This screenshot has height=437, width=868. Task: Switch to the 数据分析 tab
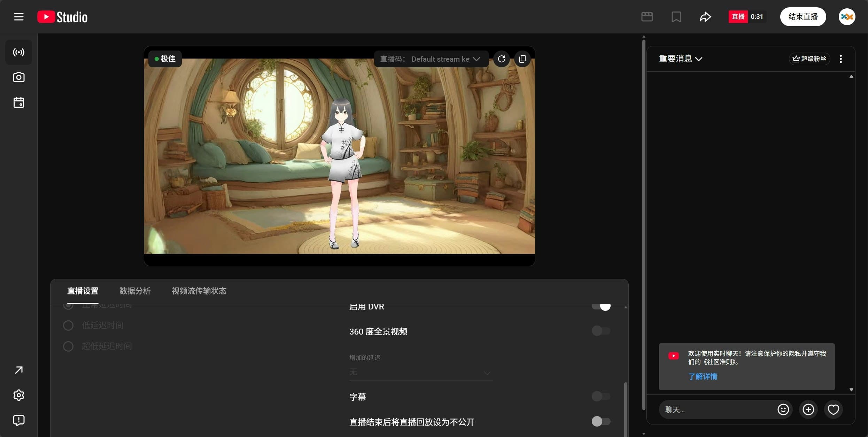pyautogui.click(x=135, y=291)
